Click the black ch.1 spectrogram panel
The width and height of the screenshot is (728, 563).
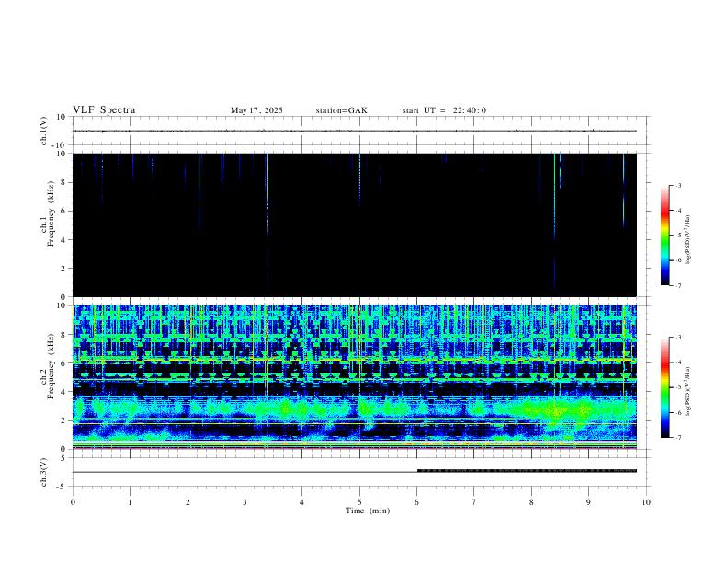pyautogui.click(x=355, y=224)
